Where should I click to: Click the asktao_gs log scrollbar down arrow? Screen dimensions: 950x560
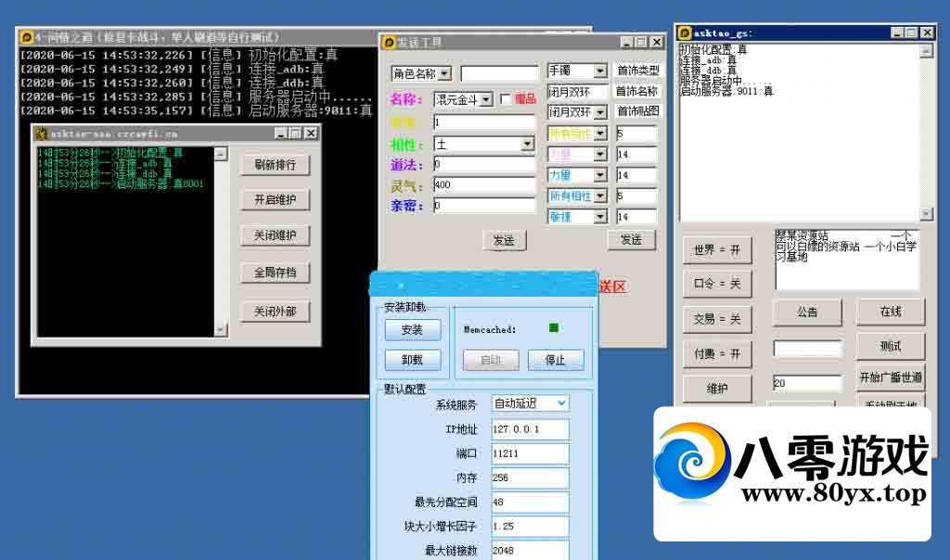point(926,213)
